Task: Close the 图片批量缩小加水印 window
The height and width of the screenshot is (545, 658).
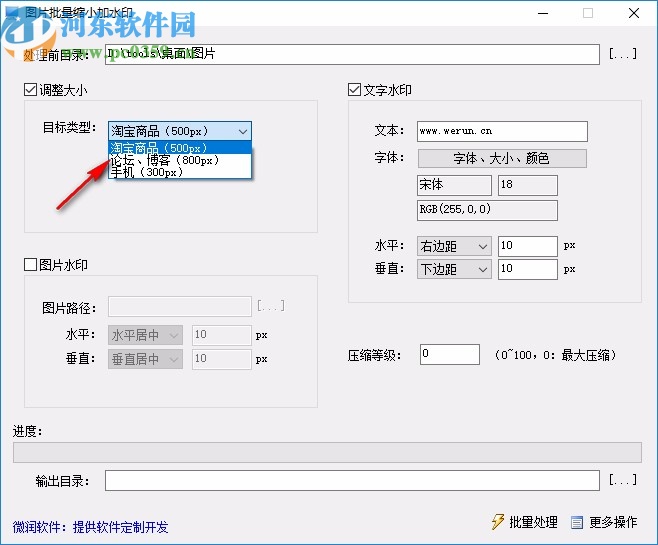Action: click(x=634, y=13)
